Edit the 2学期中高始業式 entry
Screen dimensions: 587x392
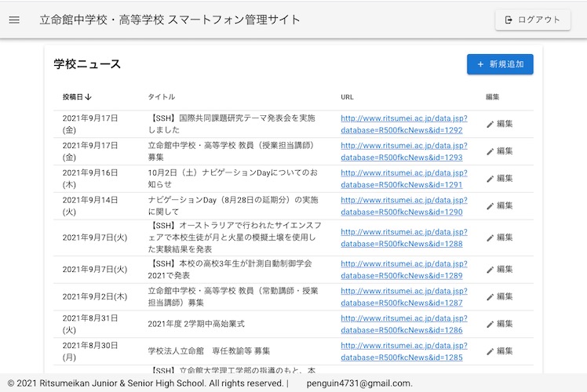(499, 324)
